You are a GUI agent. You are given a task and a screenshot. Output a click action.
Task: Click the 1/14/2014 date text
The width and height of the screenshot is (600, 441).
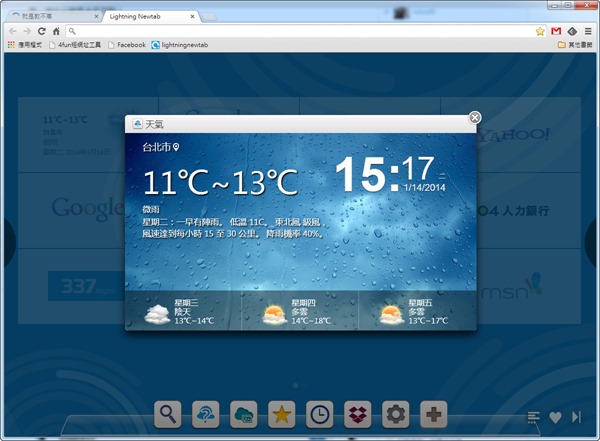[x=424, y=187]
